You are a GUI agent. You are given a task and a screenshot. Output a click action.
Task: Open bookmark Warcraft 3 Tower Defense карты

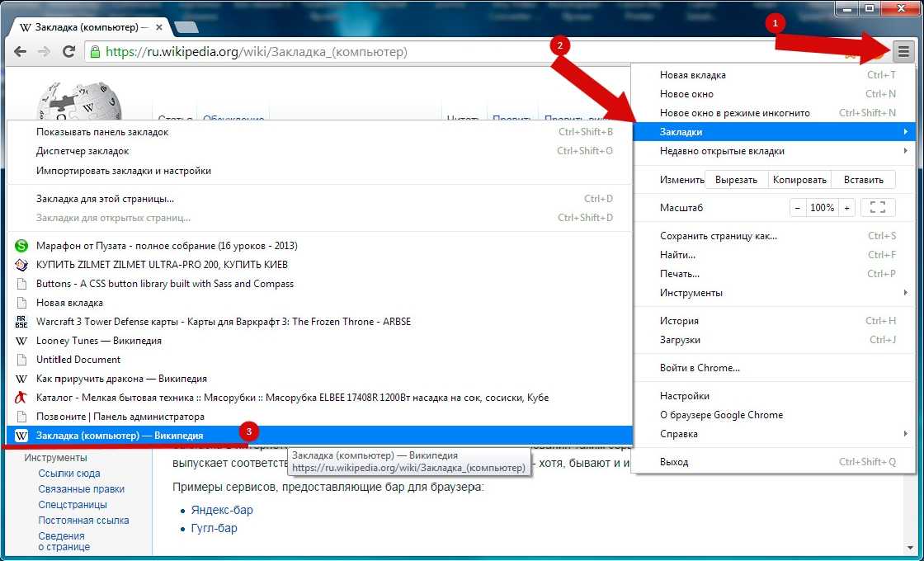pyautogui.click(x=319, y=322)
